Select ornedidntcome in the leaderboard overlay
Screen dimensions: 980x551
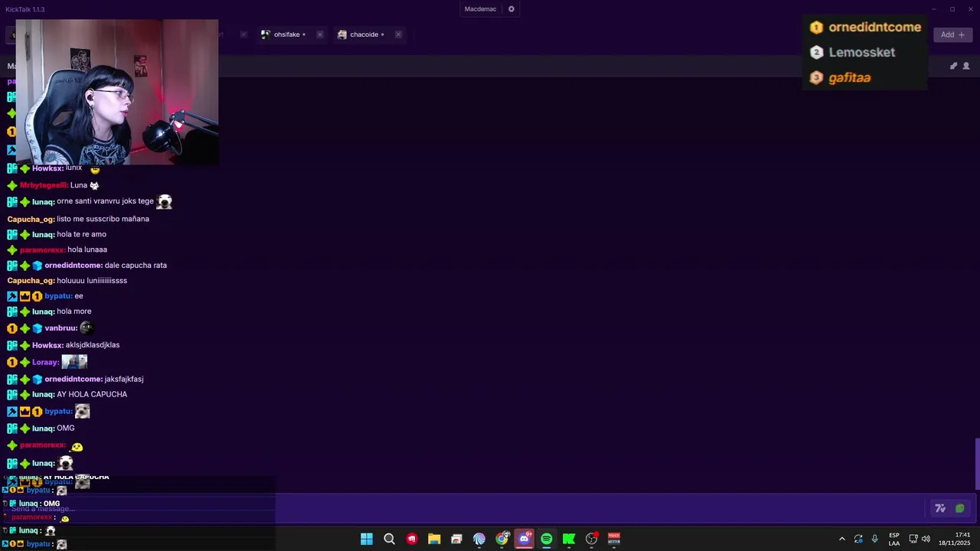point(874,28)
